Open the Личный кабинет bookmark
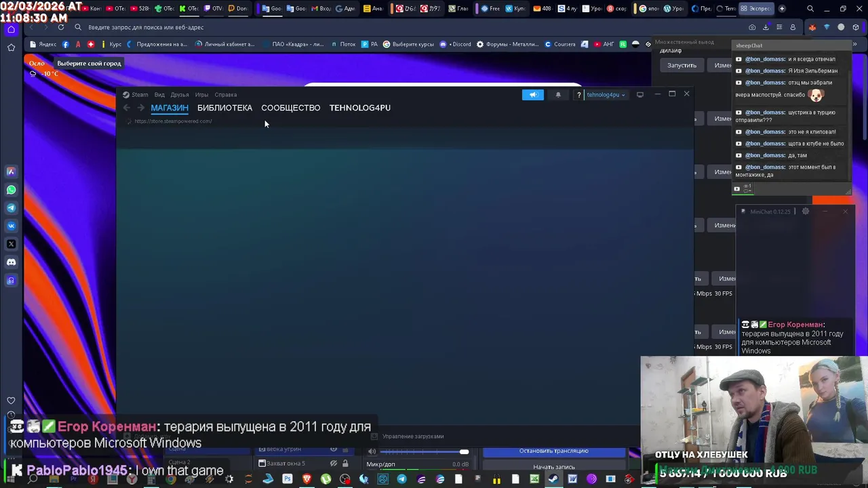Image resolution: width=868 pixels, height=488 pixels. coord(225,44)
